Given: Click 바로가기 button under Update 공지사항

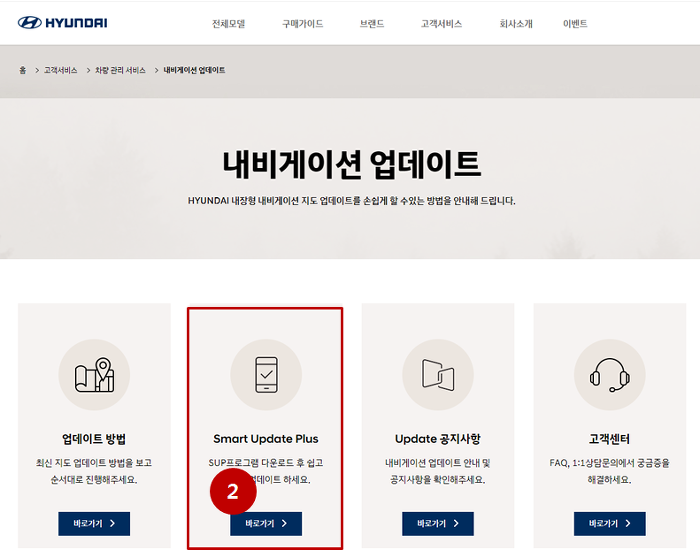Looking at the screenshot, I should [438, 524].
